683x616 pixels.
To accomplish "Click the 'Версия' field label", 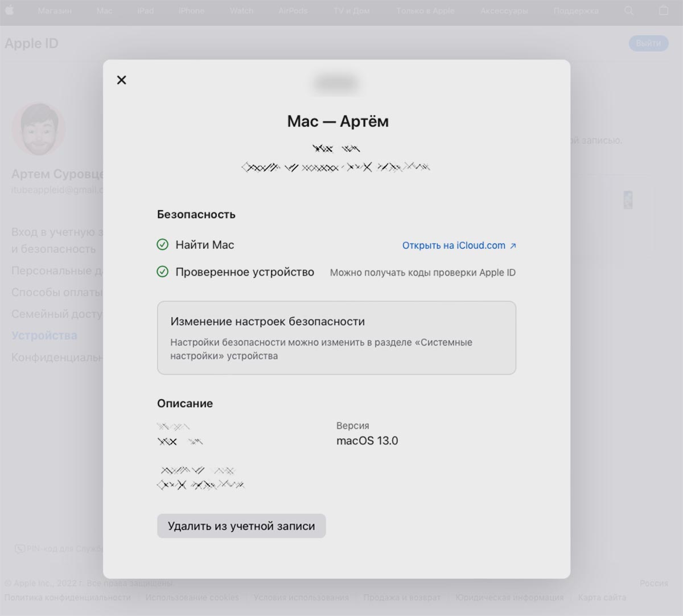I will point(353,426).
